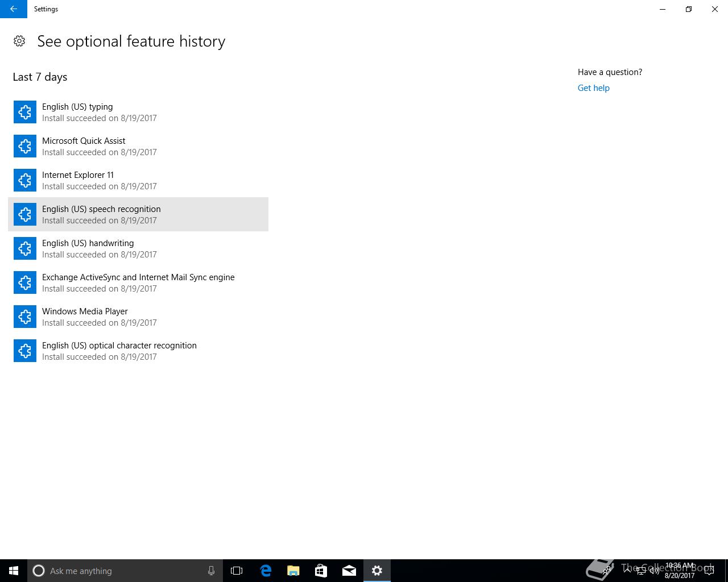Select Exchange ActiveSync and Internet Mail Sync engine

click(138, 277)
